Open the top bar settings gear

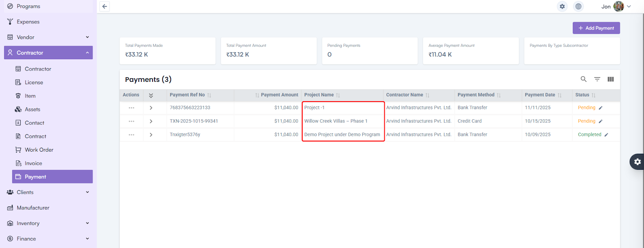click(x=562, y=6)
